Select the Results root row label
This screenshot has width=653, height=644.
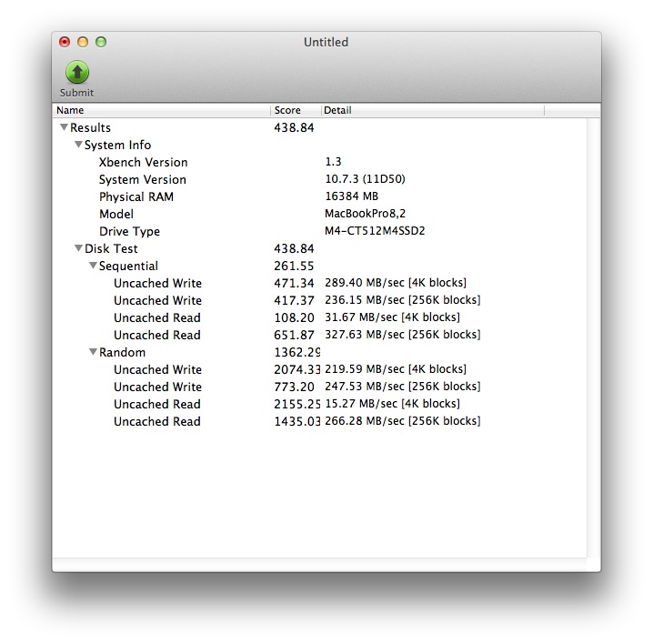90,127
